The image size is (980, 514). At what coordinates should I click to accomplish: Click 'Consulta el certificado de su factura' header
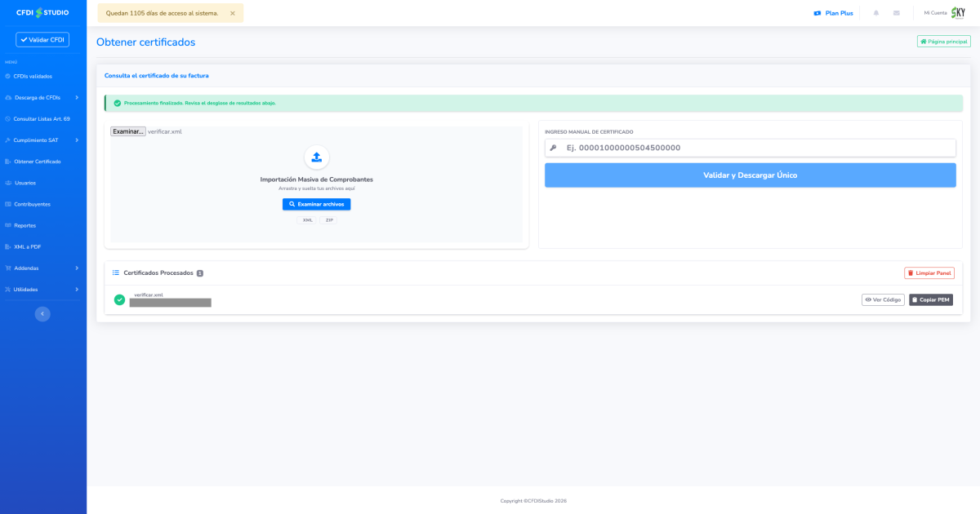coord(157,75)
